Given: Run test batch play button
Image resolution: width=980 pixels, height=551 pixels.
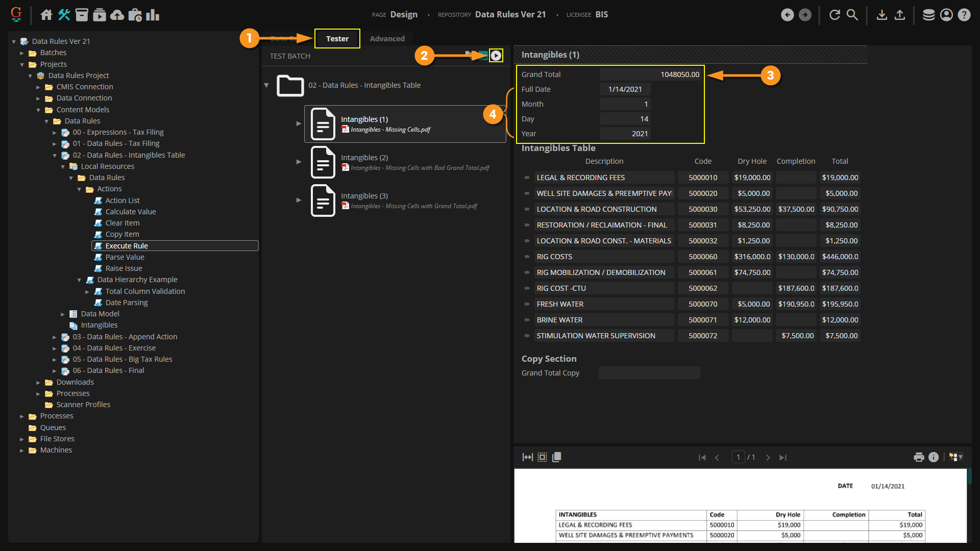Looking at the screenshot, I should [x=496, y=56].
